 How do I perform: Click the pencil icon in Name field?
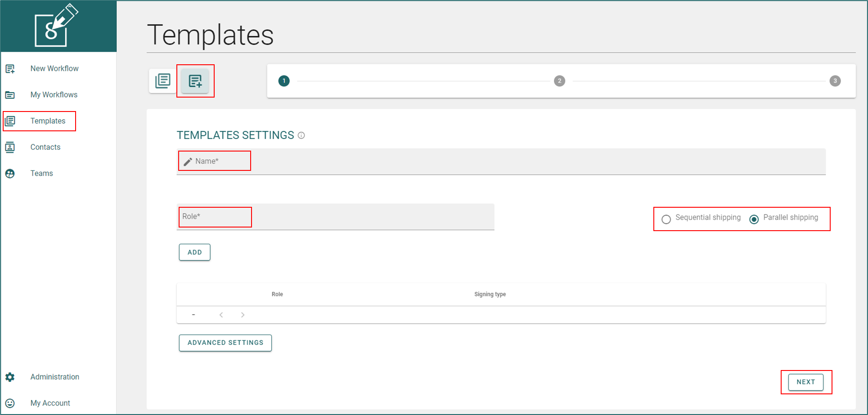click(188, 161)
